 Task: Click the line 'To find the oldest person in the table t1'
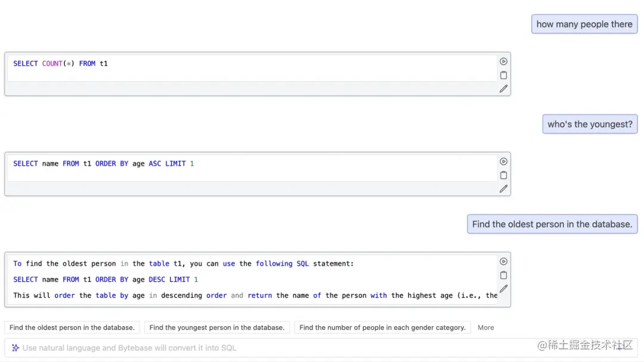coord(183,264)
